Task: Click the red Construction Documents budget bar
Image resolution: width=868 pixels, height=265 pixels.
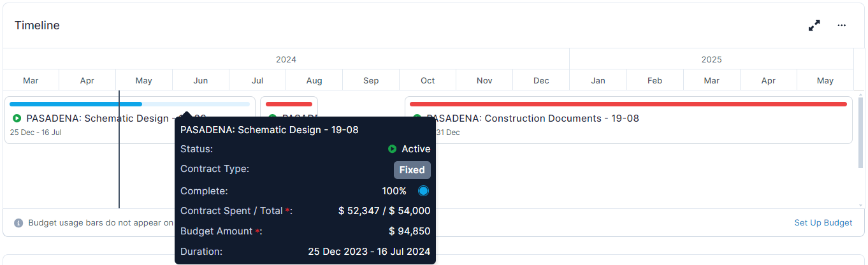Action: tap(628, 104)
